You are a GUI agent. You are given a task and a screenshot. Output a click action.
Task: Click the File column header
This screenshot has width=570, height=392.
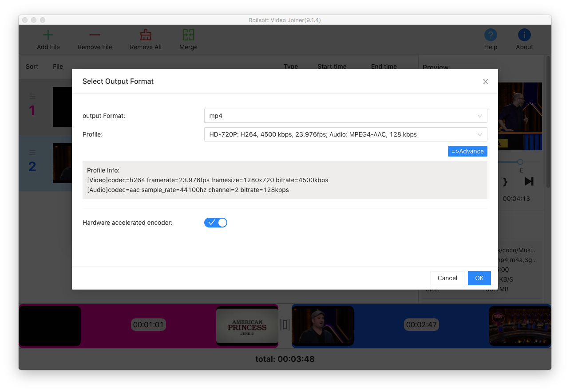coord(58,67)
